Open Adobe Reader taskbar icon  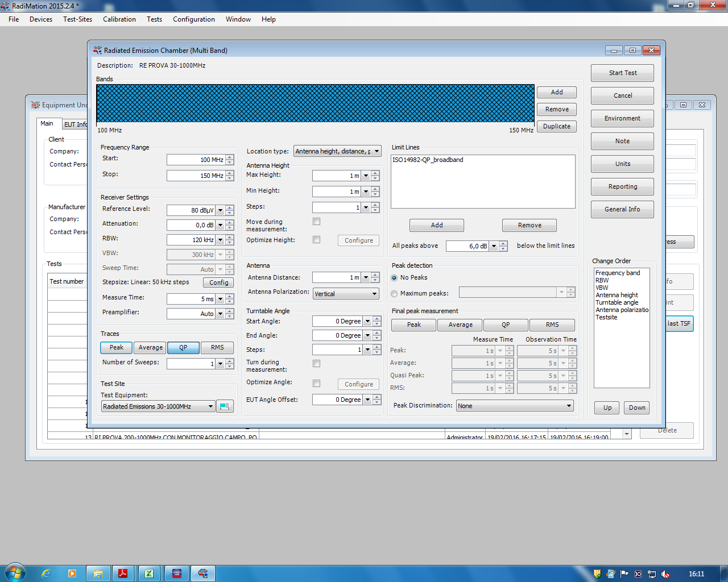pos(122,573)
